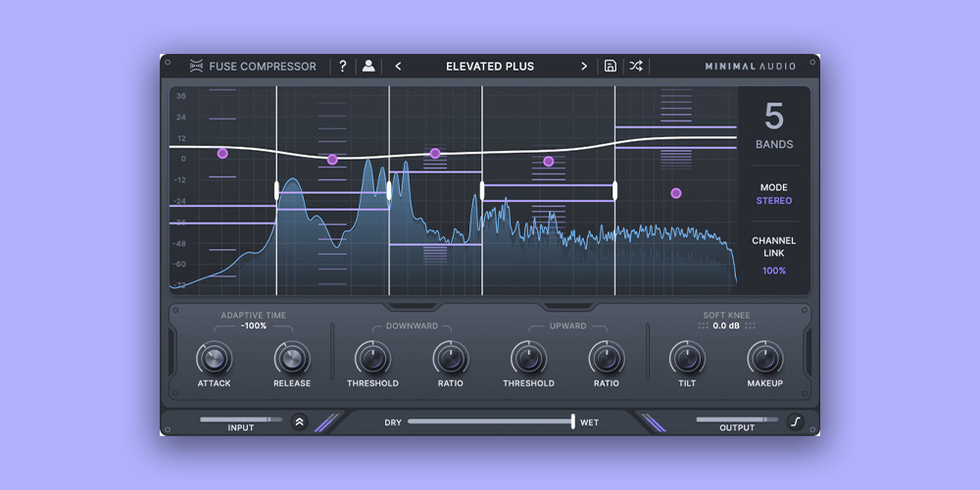Select the first band purple node
The width and height of the screenshot is (980, 490).
[x=222, y=153]
